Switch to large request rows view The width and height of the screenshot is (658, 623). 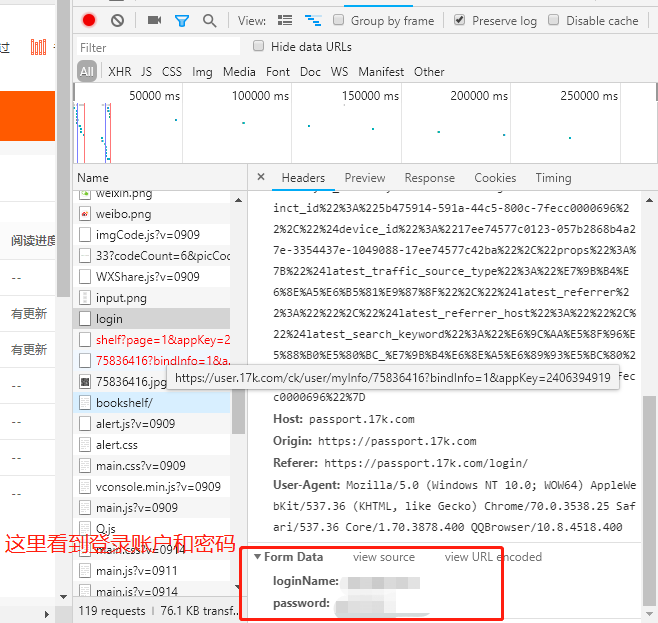pos(285,20)
